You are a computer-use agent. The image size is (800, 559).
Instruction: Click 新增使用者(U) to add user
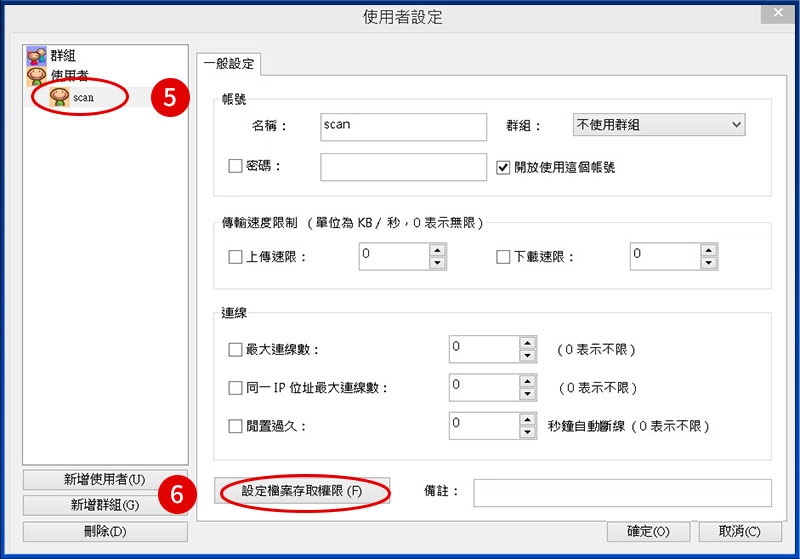pos(104,480)
